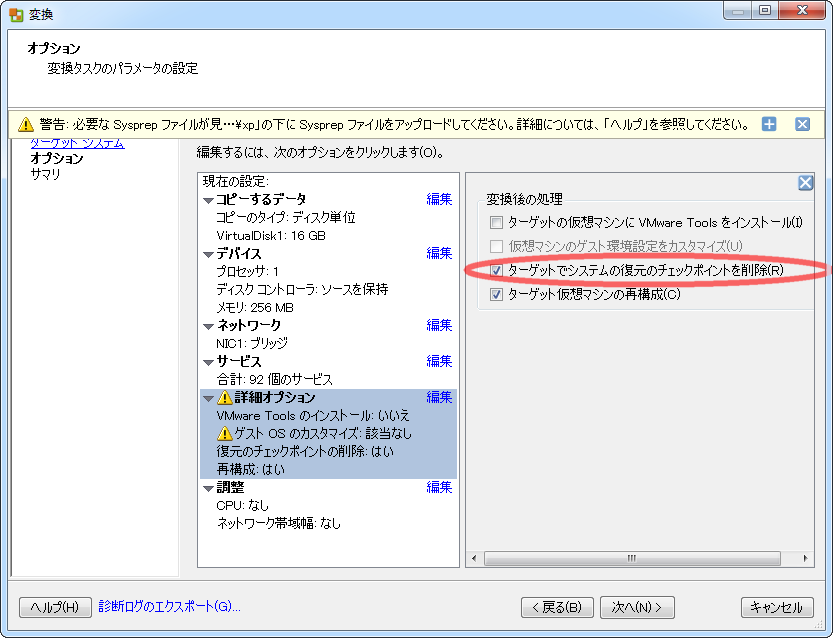
Task: Select CPU: なし row
Action: [x=242, y=506]
